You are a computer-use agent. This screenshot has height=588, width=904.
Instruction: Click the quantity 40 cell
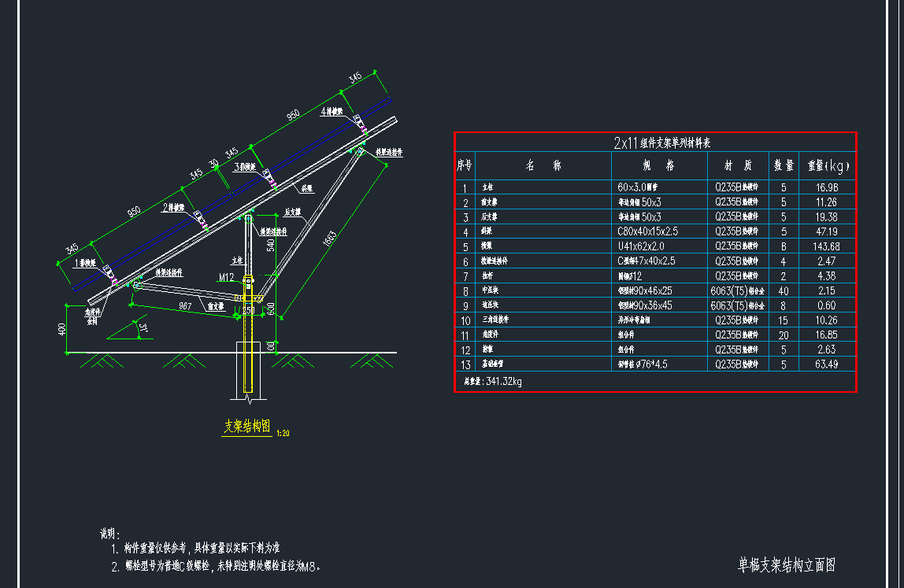(x=783, y=290)
